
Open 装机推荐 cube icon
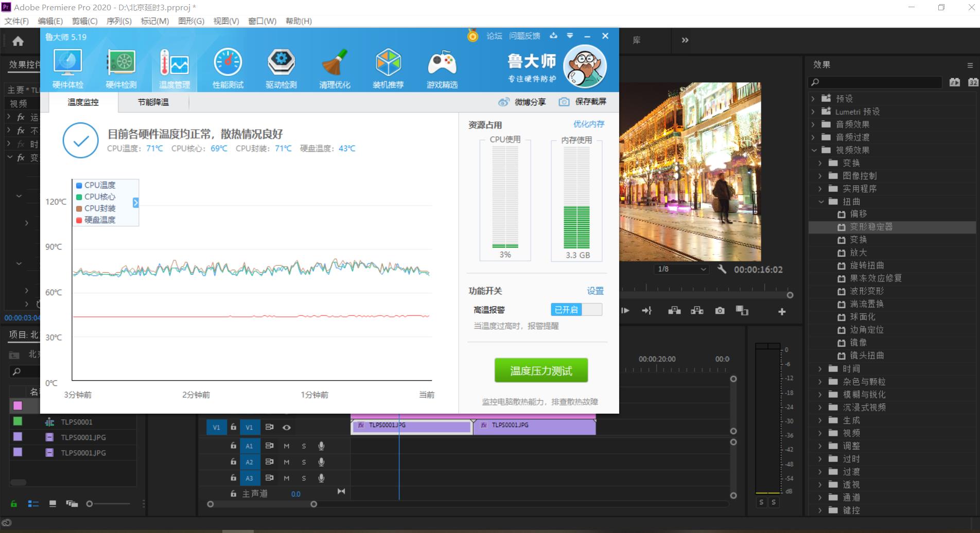(x=388, y=68)
